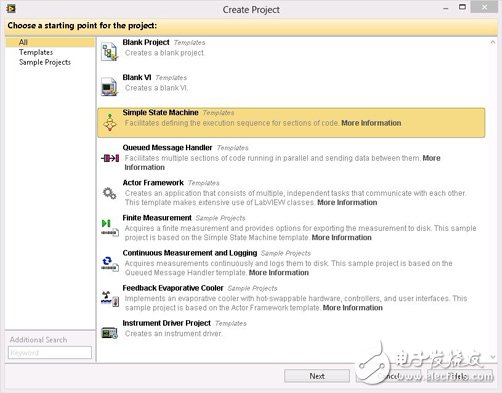Screen dimensions: 502x393
Task: Pick the Instrument Driver Project icon
Action: pyautogui.click(x=110, y=333)
